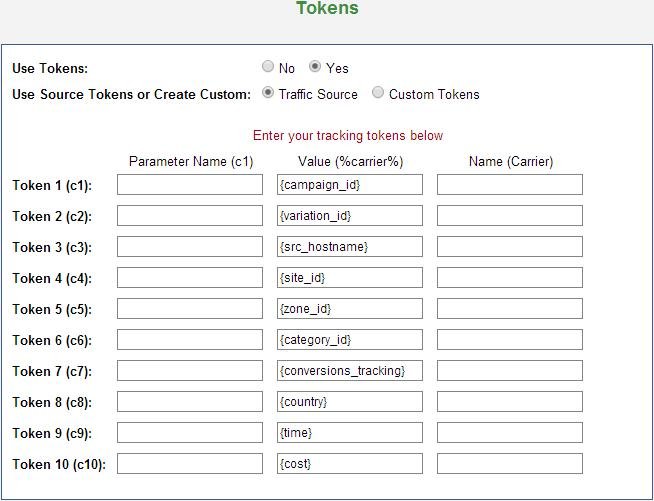Viewport: 654px width, 501px height.
Task: Click the 'Token 9 (c9):' label
Action: point(52,433)
